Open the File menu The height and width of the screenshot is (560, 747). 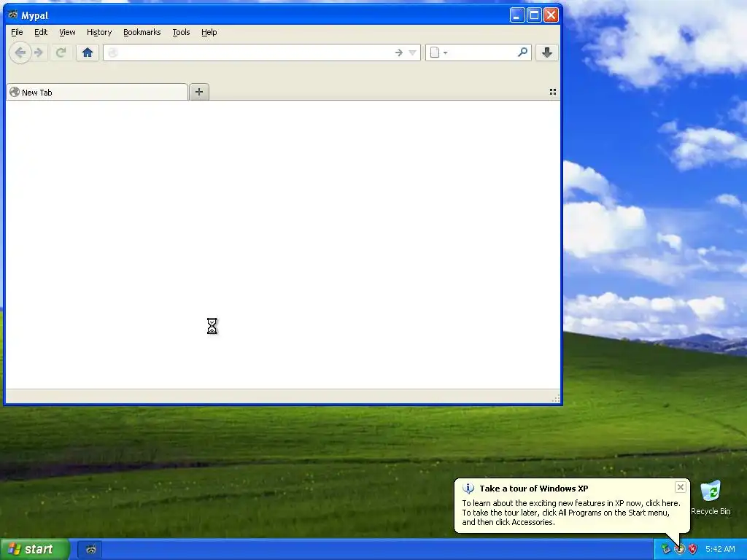(18, 32)
